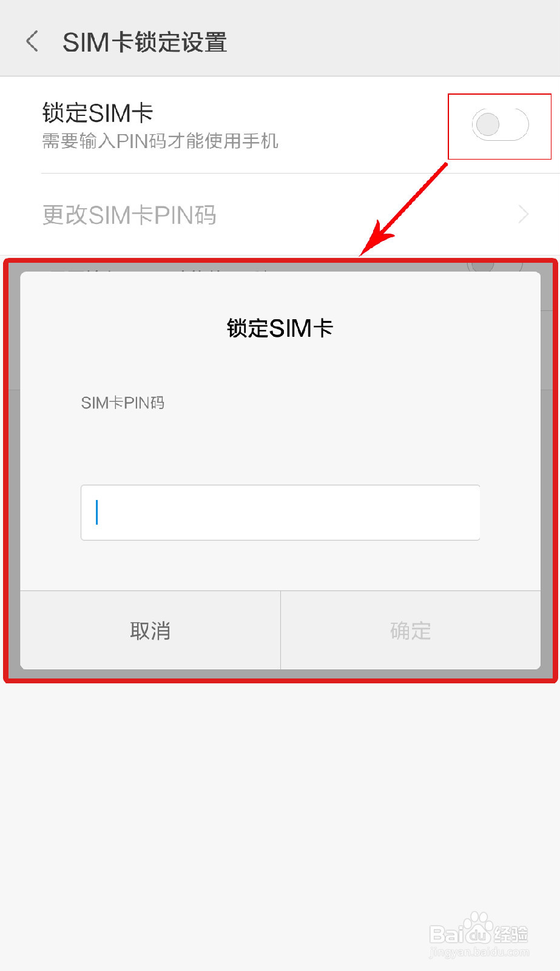Image resolution: width=560 pixels, height=971 pixels.
Task: Open the jingyan.baidu.com watermark link
Action: 479,952
